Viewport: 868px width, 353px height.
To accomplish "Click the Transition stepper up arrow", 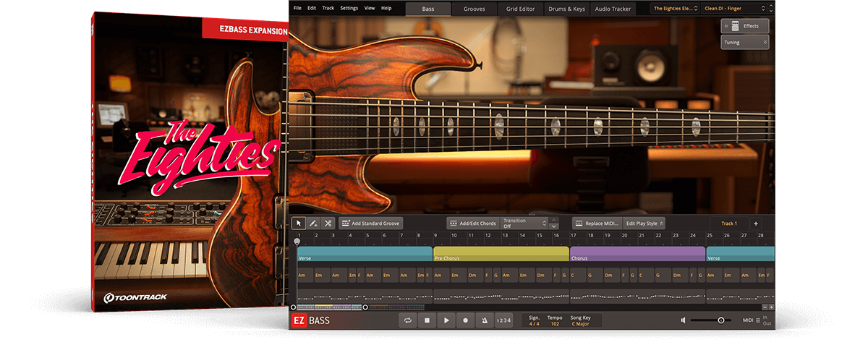I will point(553,220).
